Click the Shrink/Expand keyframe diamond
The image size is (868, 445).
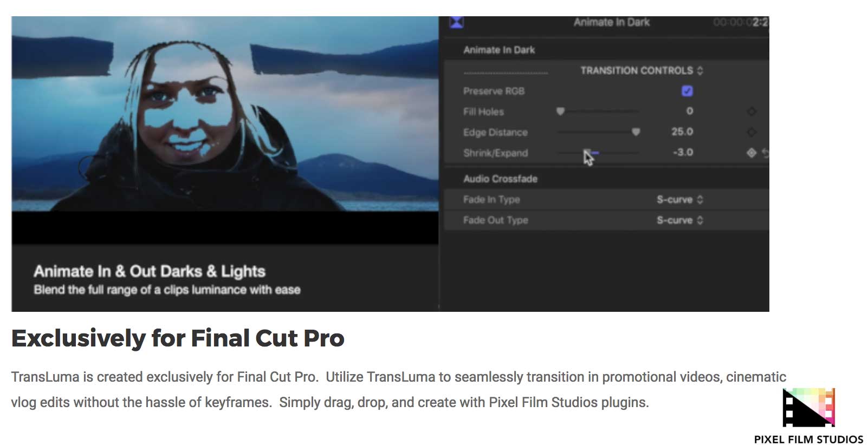pyautogui.click(x=752, y=153)
